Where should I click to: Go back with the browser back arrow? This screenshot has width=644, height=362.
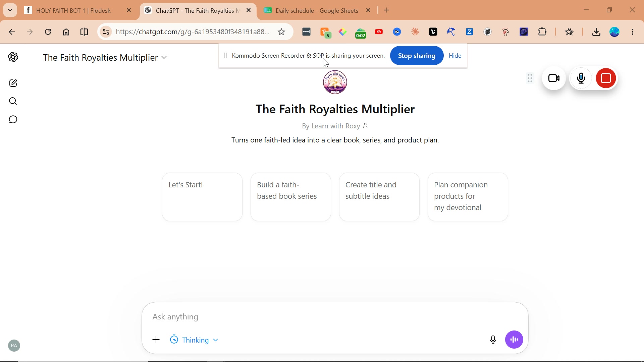pyautogui.click(x=12, y=32)
